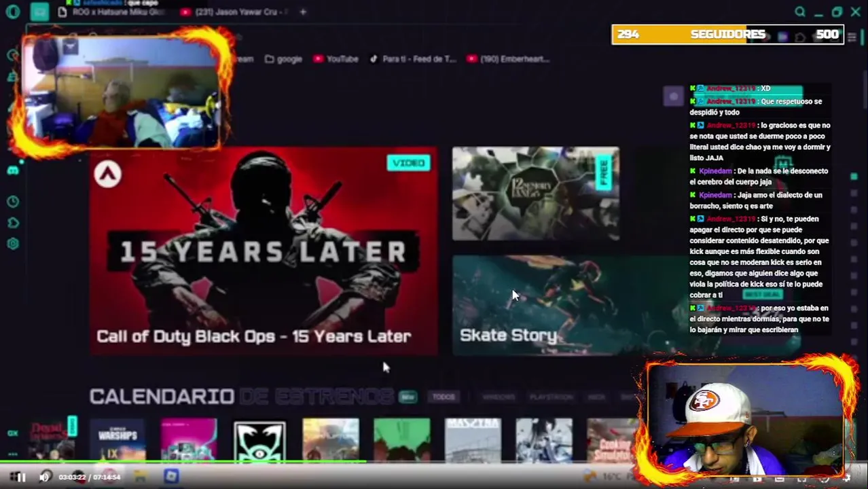The image size is (868, 489).
Task: Click the VIDEO badge on Call of Duty card
Action: coord(409,163)
